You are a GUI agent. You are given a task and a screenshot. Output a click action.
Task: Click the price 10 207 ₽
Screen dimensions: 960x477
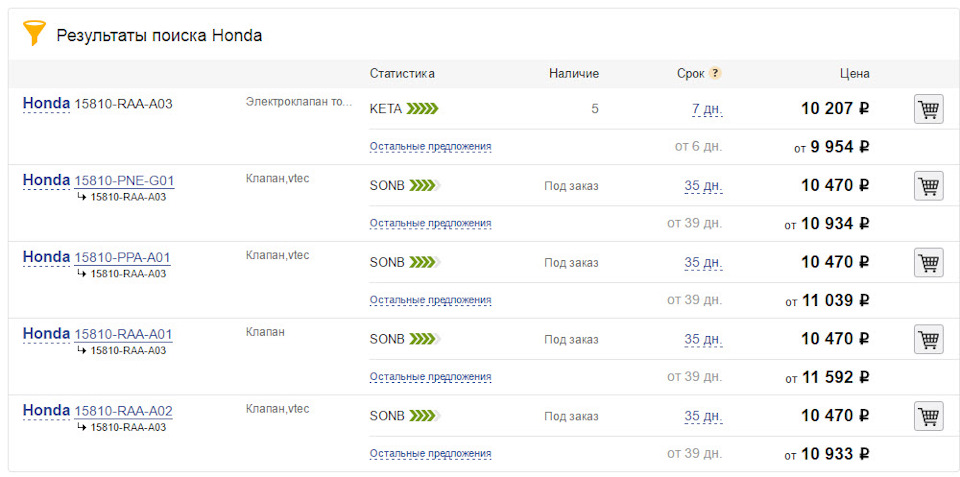pyautogui.click(x=835, y=109)
